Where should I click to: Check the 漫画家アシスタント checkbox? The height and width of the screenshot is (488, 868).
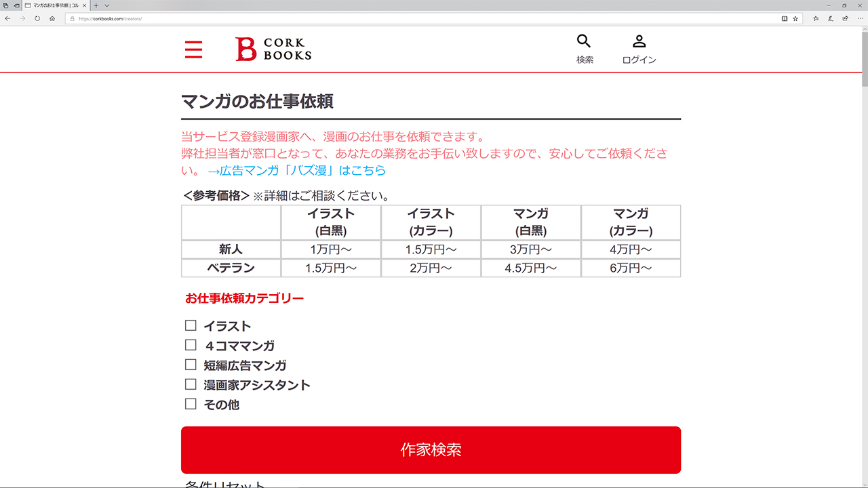pos(191,384)
